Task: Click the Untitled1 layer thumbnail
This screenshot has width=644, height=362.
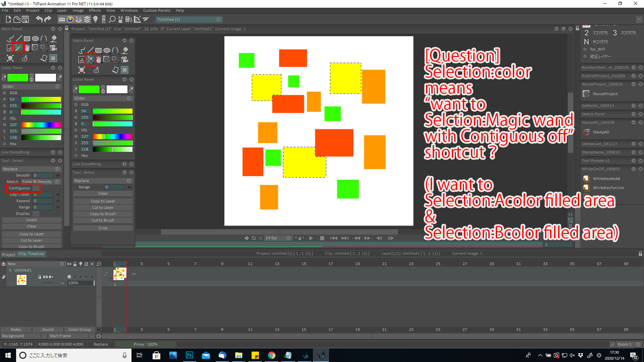Action: point(21,280)
